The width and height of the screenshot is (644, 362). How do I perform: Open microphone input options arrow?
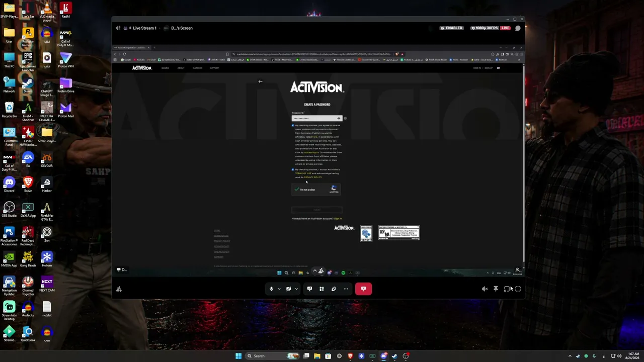(279, 289)
